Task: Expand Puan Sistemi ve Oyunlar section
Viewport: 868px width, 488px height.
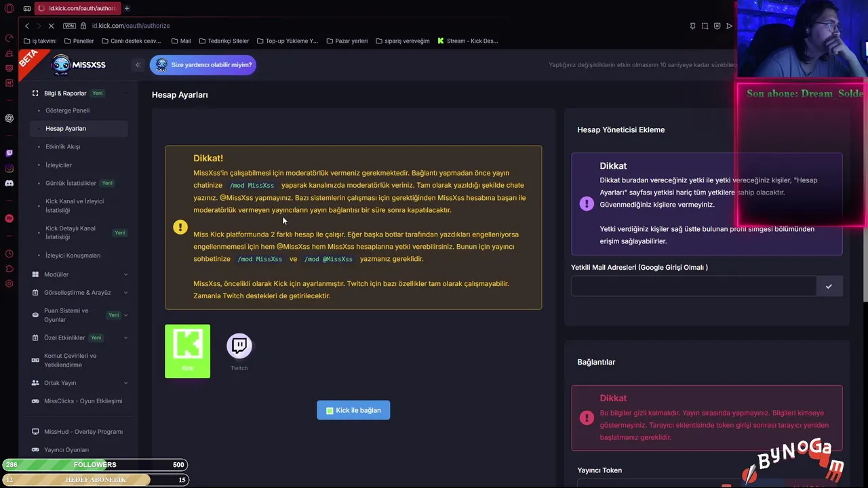Action: coord(81,315)
